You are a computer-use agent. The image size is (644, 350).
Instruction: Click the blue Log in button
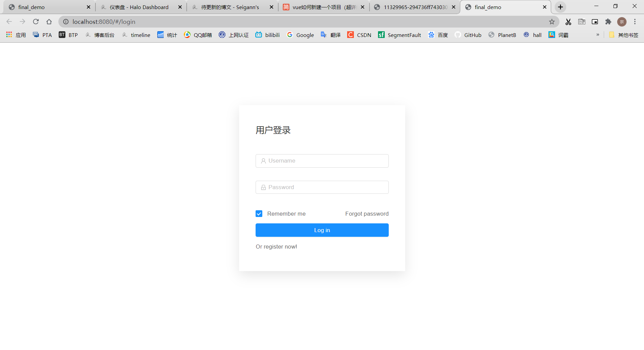coord(322,230)
